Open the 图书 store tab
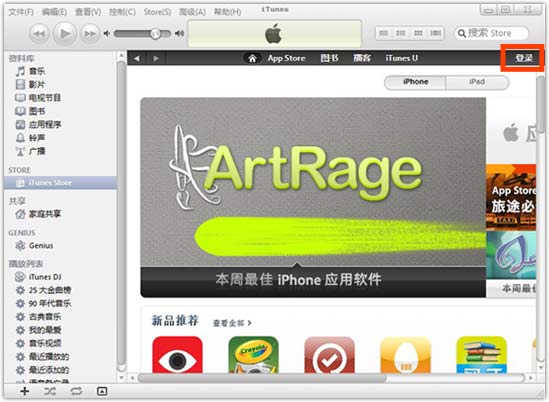Screen dimensions: 549x402 pos(329,58)
